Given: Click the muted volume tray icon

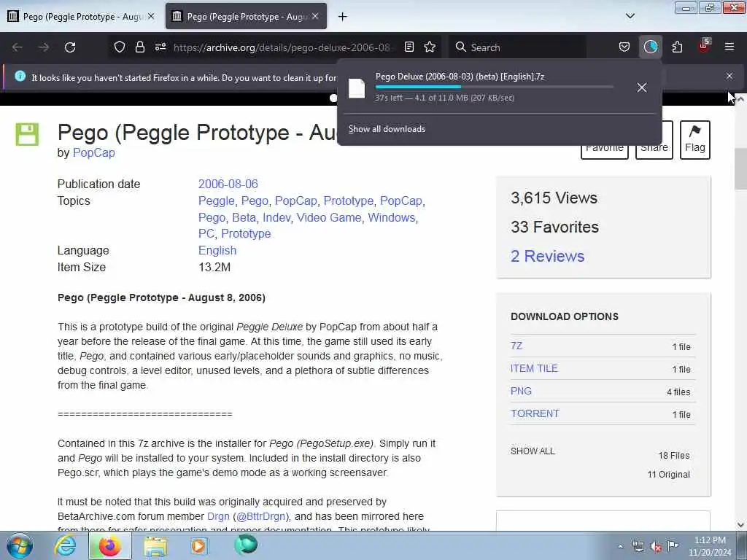Looking at the screenshot, I should click(656, 547).
